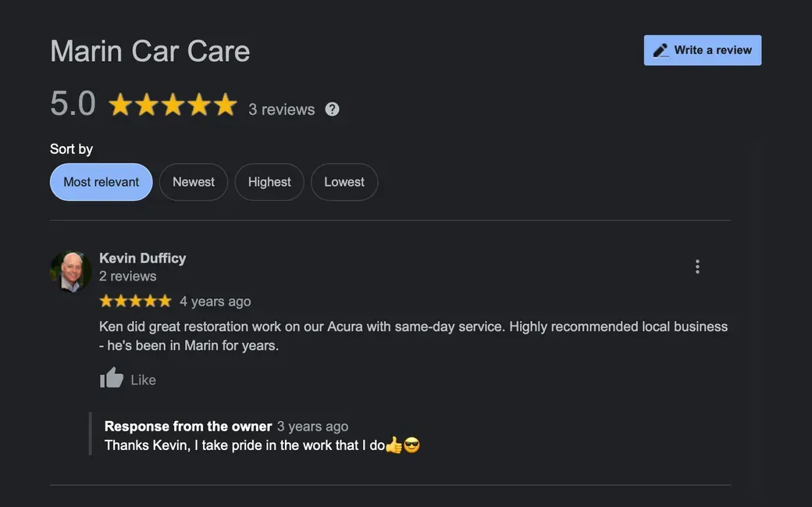812x507 pixels.
Task: Click the '4 years ago' review timestamp
Action: click(x=215, y=302)
